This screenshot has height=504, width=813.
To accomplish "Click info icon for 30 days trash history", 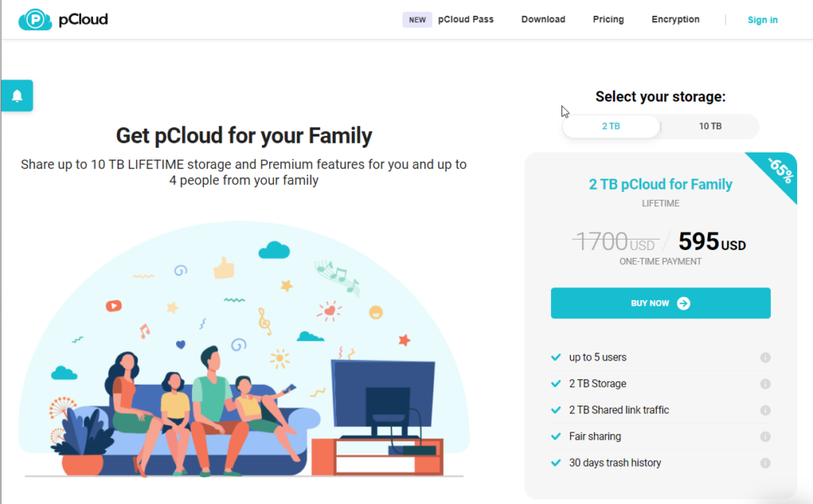I will [765, 463].
